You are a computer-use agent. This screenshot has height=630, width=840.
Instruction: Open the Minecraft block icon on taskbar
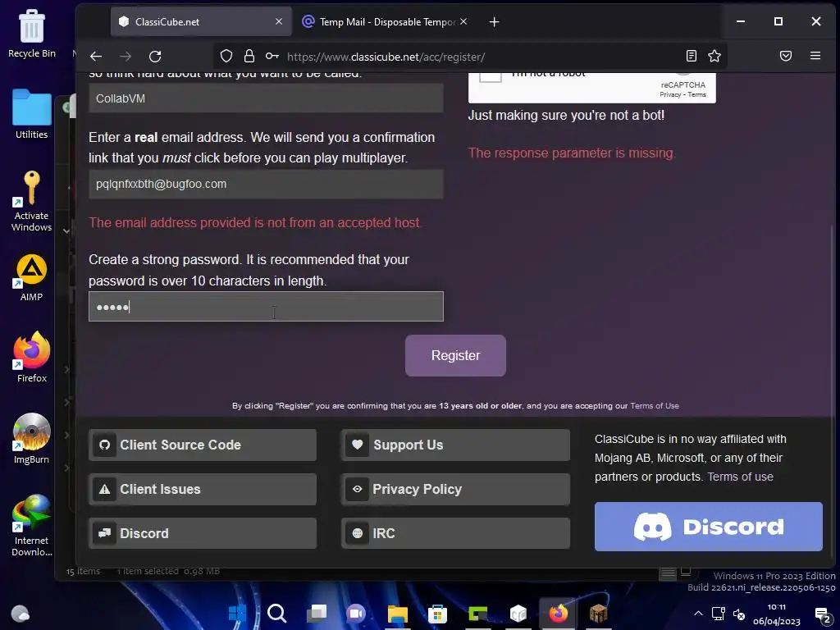pyautogui.click(x=598, y=613)
